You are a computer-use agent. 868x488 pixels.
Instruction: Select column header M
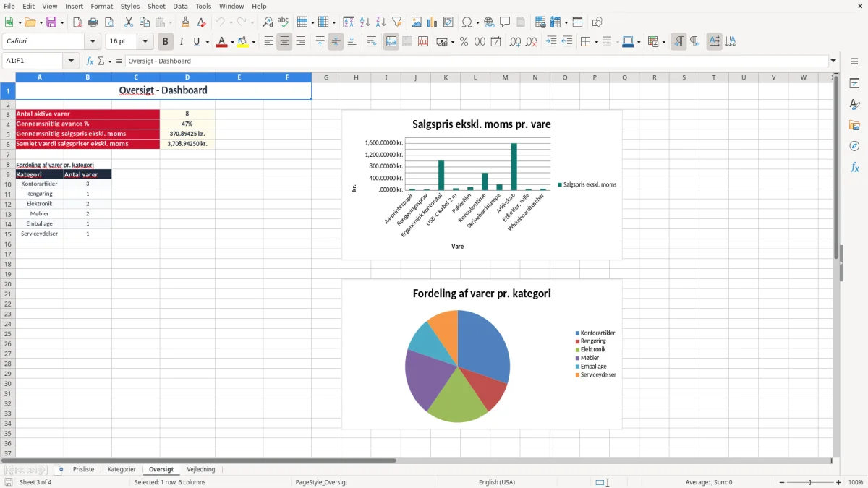505,77
